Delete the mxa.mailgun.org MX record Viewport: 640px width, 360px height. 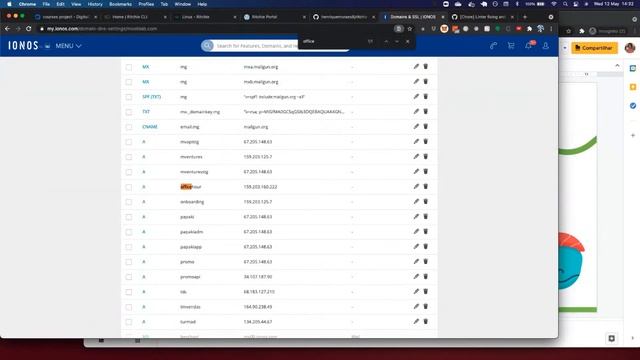pos(426,67)
